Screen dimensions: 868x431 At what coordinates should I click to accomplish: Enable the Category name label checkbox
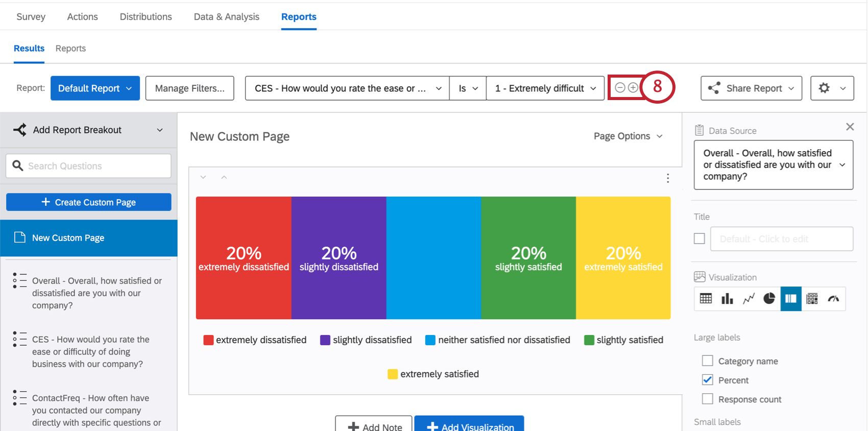708,361
